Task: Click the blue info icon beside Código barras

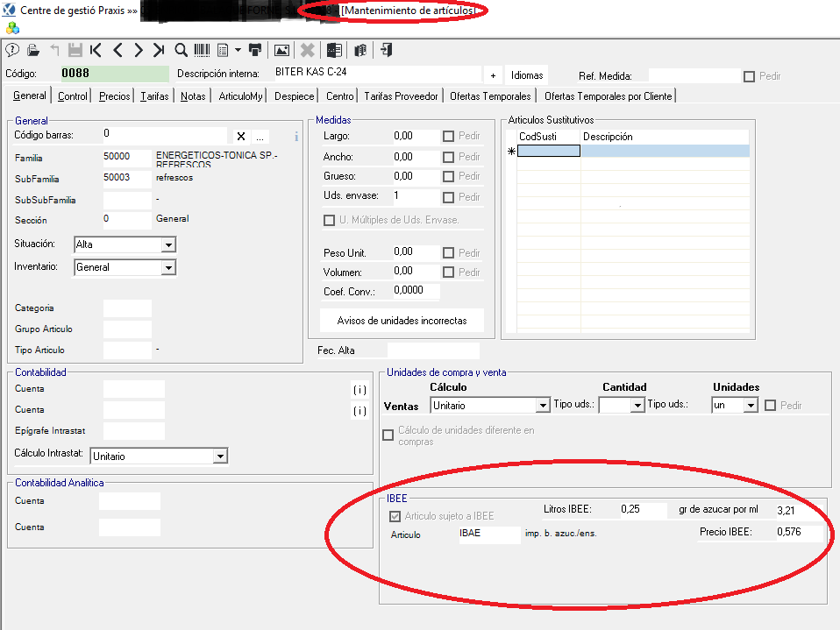Action: tap(296, 137)
